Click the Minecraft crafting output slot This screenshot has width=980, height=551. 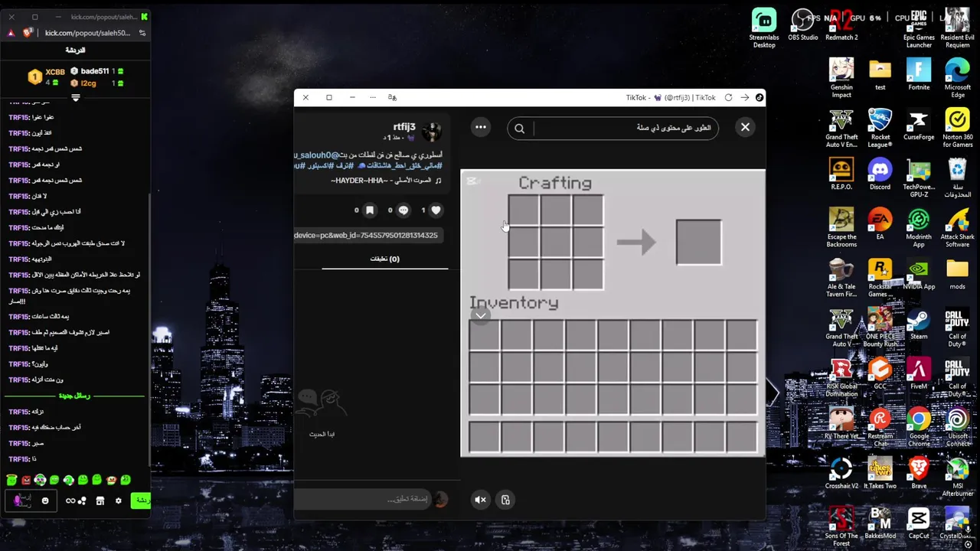(698, 242)
